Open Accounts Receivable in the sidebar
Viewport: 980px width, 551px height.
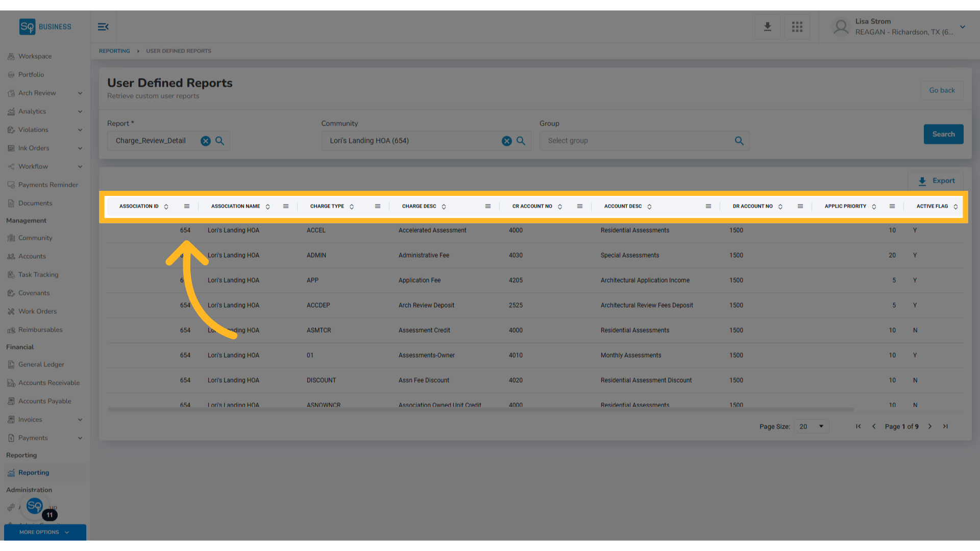[x=48, y=383]
